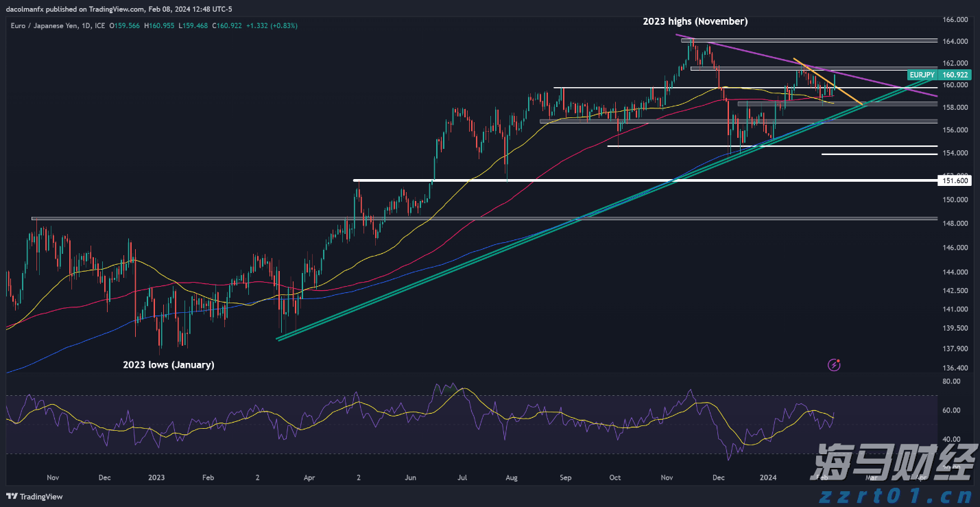Click the 'Nov' label on the time axis
This screenshot has height=507, width=980.
point(53,477)
